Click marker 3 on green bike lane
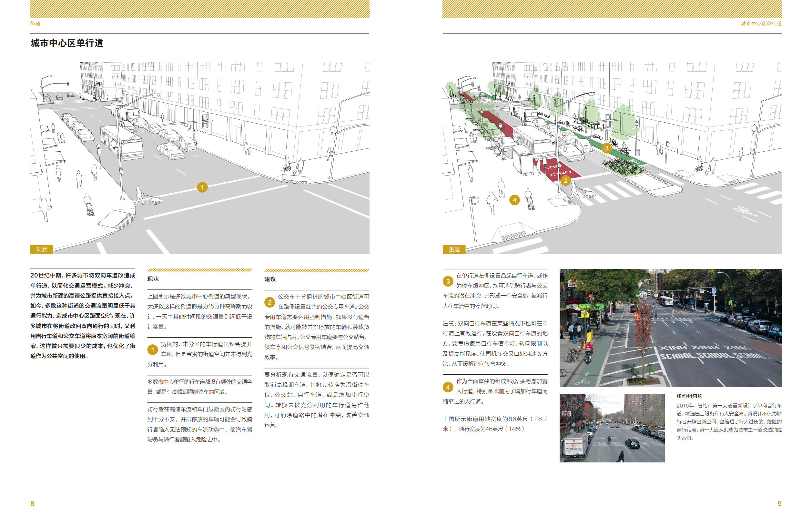The width and height of the screenshot is (812, 526). click(x=606, y=148)
